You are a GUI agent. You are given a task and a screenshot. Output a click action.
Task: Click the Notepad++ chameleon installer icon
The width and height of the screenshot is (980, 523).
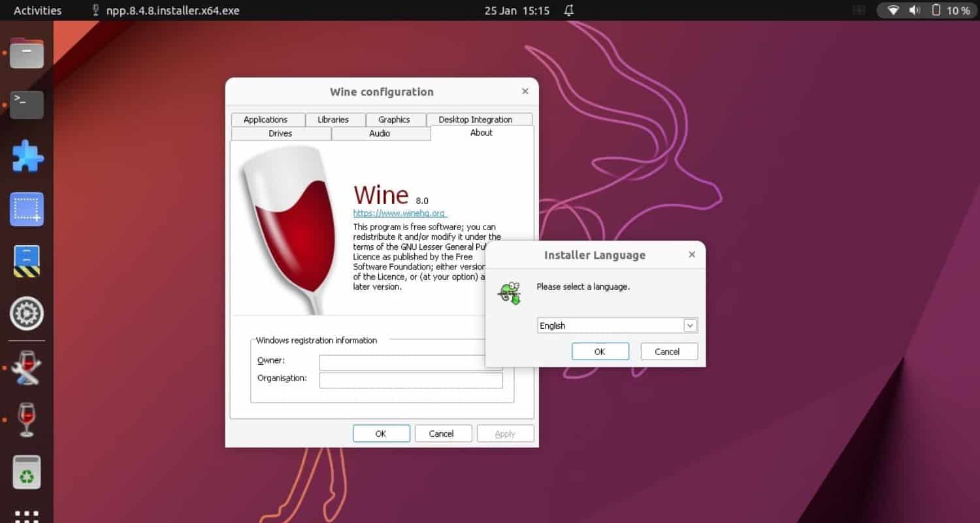point(510,294)
